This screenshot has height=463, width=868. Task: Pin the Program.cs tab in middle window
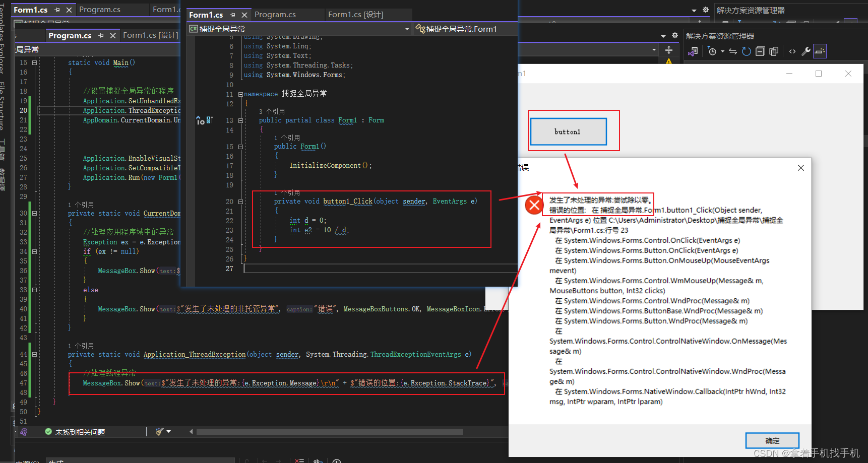(101, 36)
